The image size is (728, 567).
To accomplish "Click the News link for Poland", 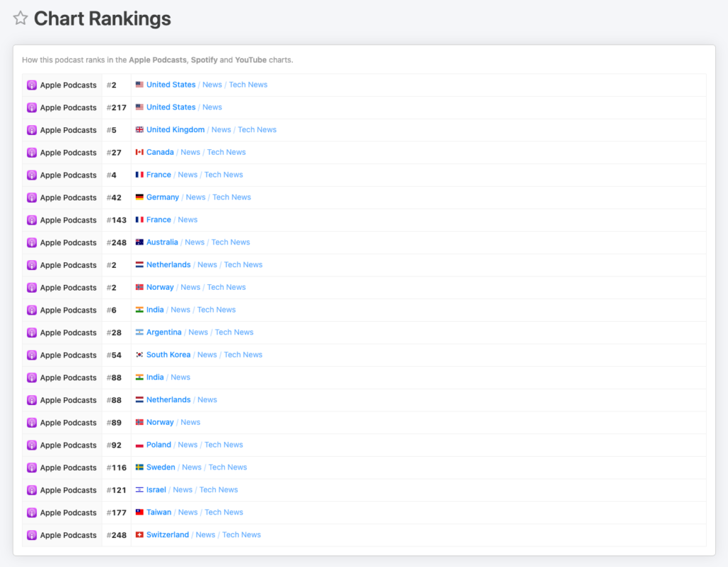I will 188,444.
